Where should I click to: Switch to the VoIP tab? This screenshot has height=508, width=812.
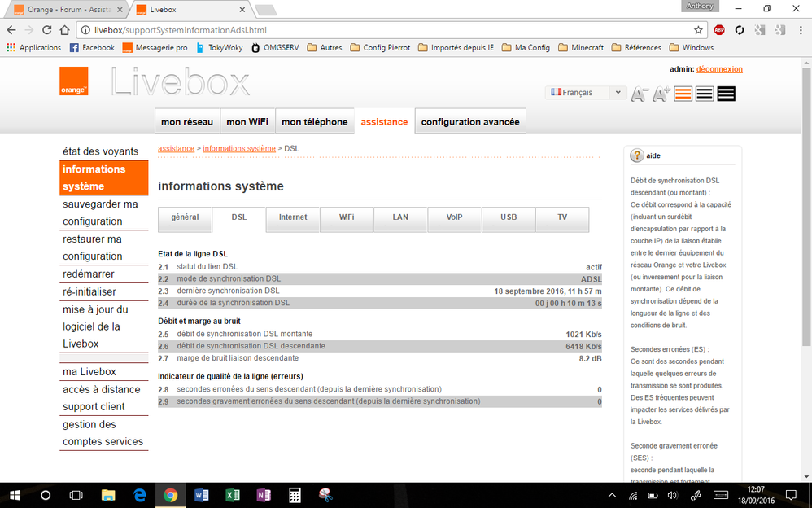tap(454, 219)
